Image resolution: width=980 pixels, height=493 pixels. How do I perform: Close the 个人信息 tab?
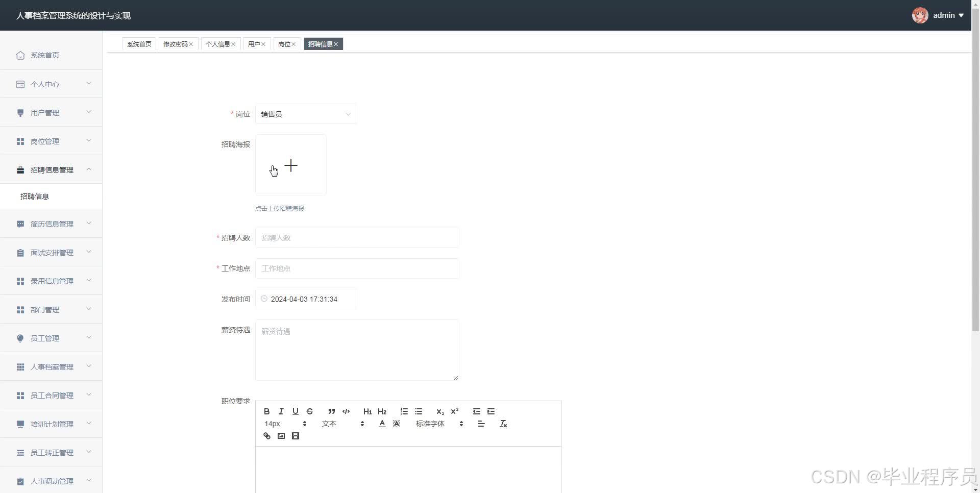pyautogui.click(x=233, y=44)
